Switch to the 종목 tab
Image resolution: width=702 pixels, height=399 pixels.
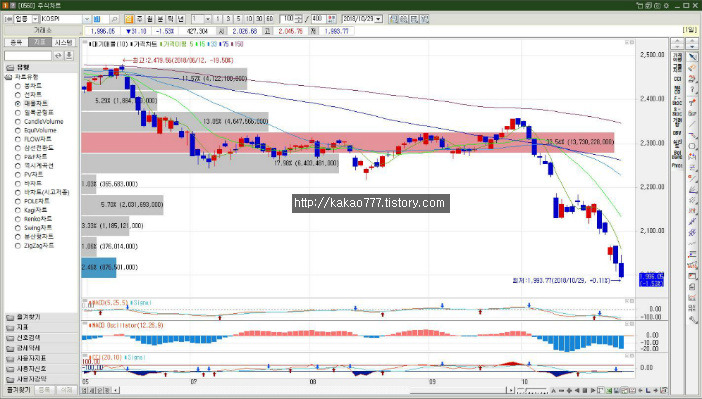click(16, 42)
